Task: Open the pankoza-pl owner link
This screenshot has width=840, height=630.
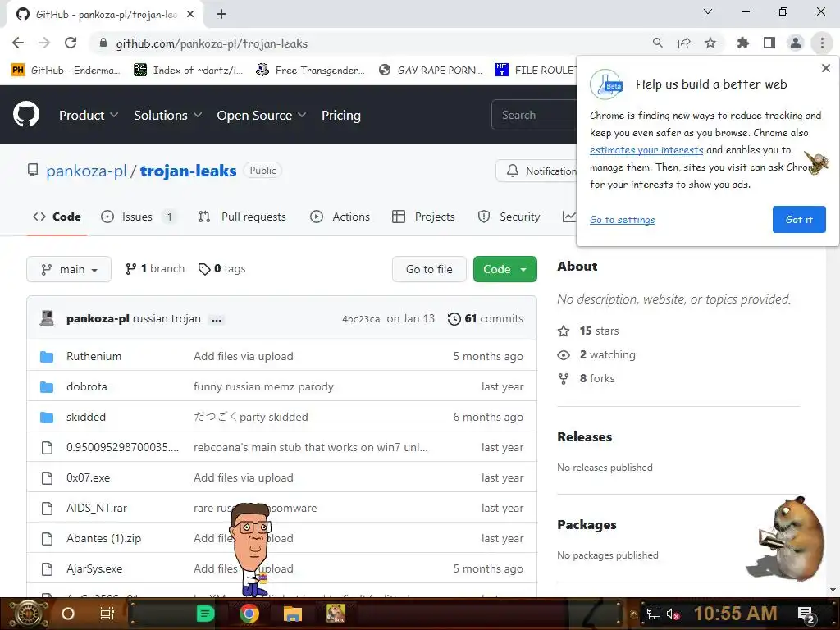Action: coord(86,171)
